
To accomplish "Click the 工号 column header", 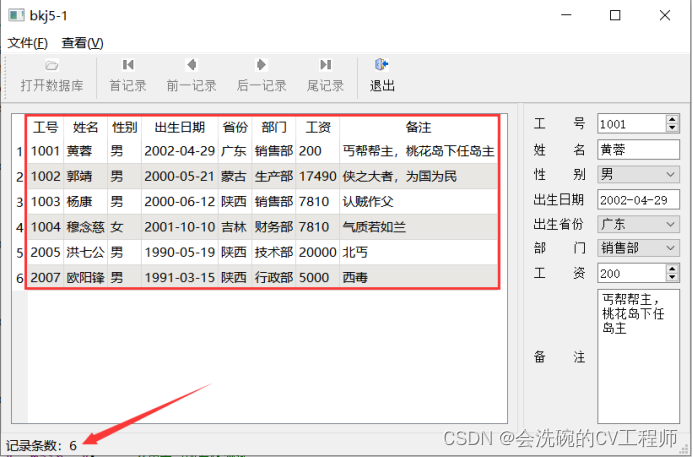I will (46, 127).
